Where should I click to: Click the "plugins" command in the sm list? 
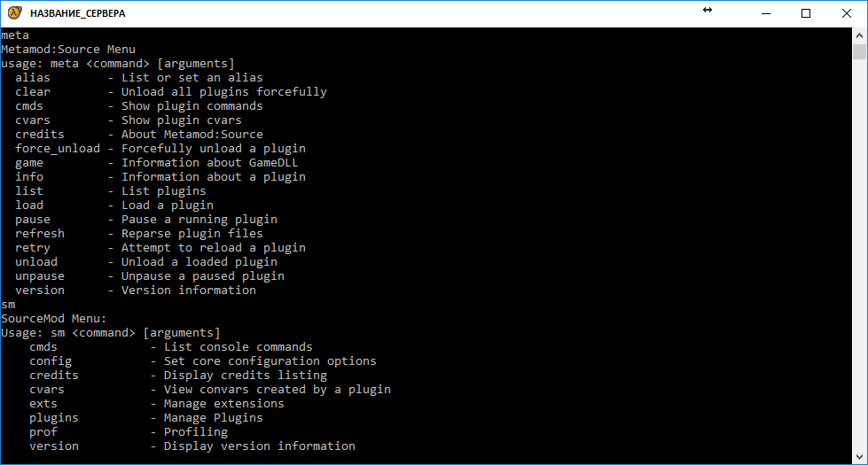[54, 418]
